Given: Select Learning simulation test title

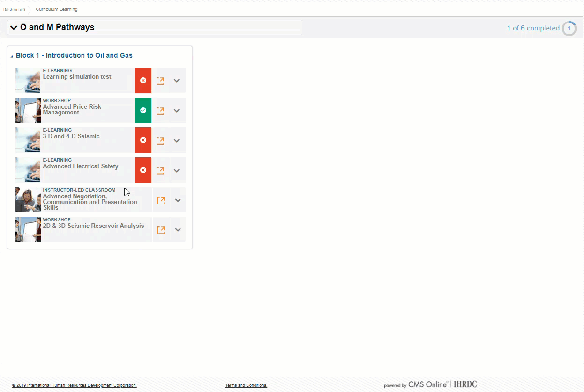Looking at the screenshot, I should point(77,77).
